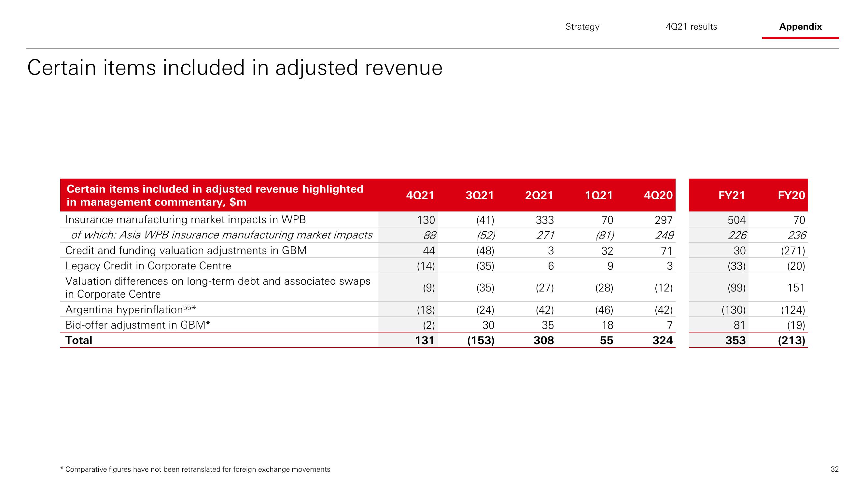Screen dimensions: 868x488
Task: Select row 'Valuation differences on long-term debt and associated swaps'
Action: [x=218, y=287]
